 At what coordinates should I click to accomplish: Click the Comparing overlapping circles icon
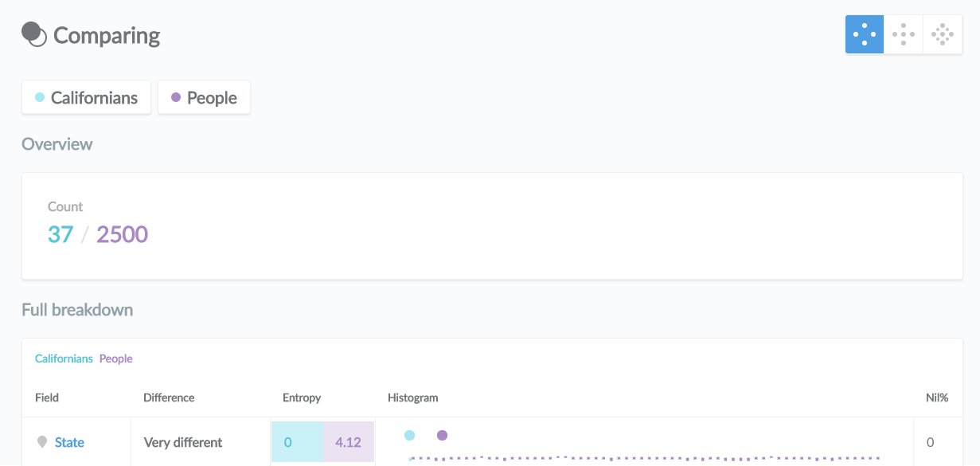point(34,34)
